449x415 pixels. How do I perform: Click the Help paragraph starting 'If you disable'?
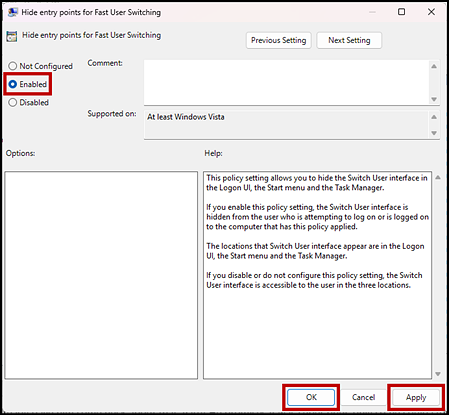coord(314,280)
